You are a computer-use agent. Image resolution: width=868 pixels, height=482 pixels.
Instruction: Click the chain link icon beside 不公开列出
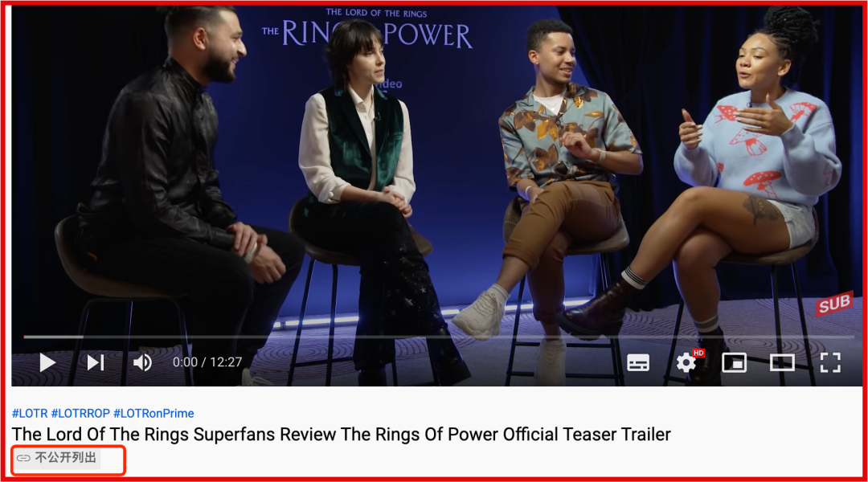pos(23,458)
